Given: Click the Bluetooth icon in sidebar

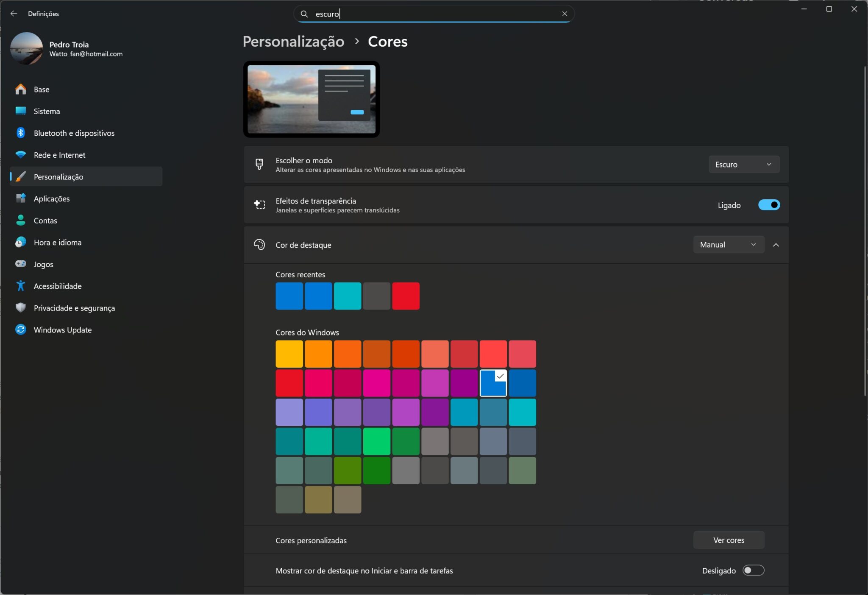Looking at the screenshot, I should coord(20,133).
